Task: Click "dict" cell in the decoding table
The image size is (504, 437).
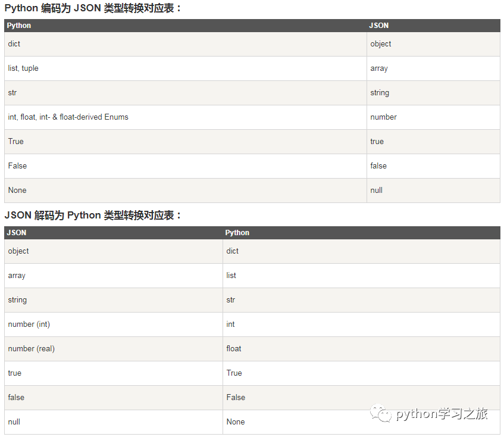Action: 361,251
